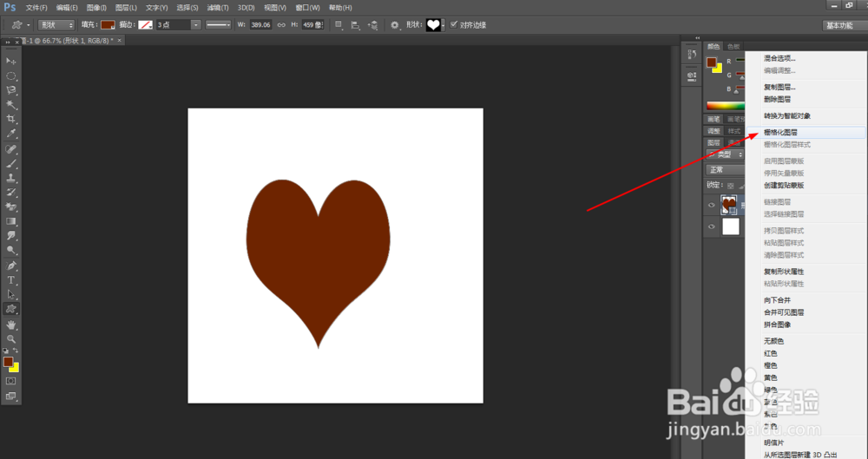Image resolution: width=868 pixels, height=459 pixels.
Task: Open the path alignment options
Action: (x=355, y=25)
